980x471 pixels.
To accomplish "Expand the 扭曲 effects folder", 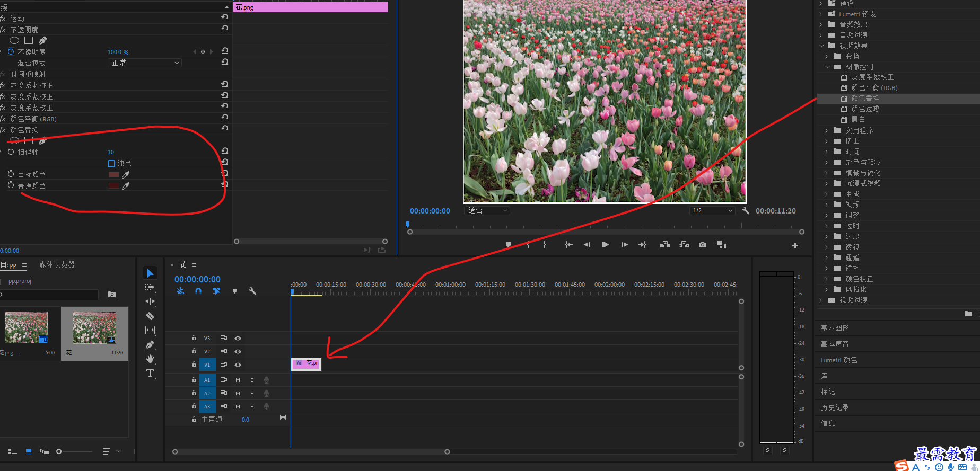I will point(827,141).
